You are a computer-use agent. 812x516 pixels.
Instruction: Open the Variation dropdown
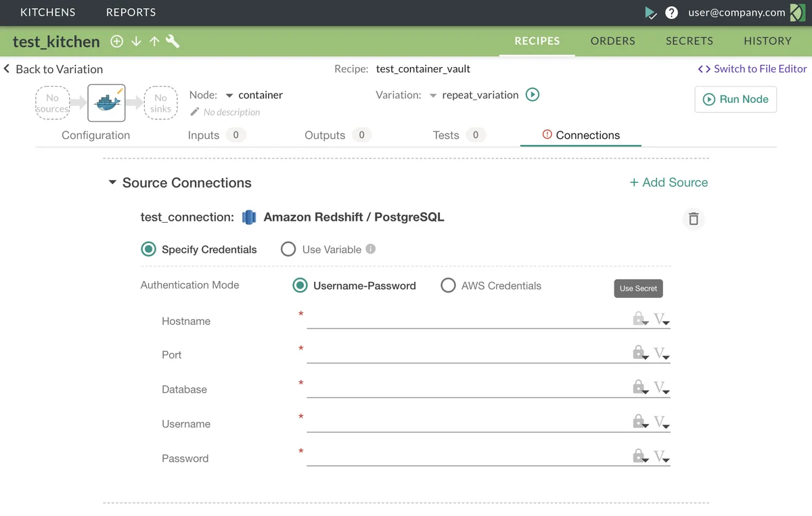[433, 95]
